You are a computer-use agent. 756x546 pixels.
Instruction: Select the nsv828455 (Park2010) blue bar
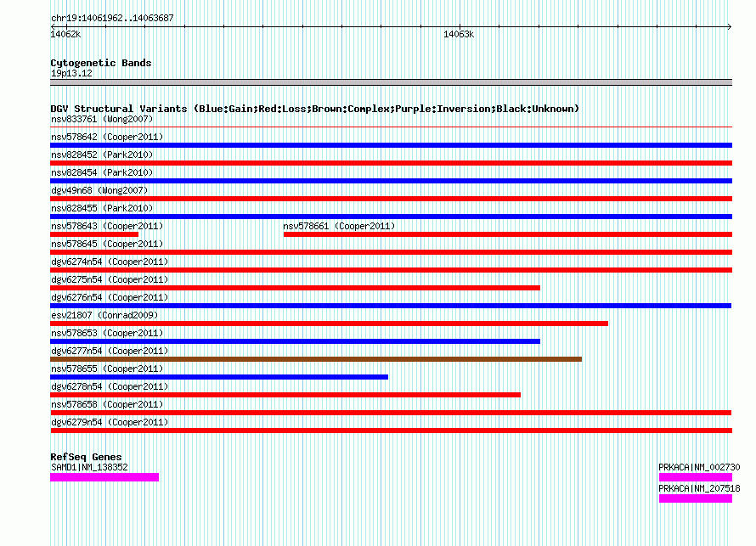tap(391, 217)
